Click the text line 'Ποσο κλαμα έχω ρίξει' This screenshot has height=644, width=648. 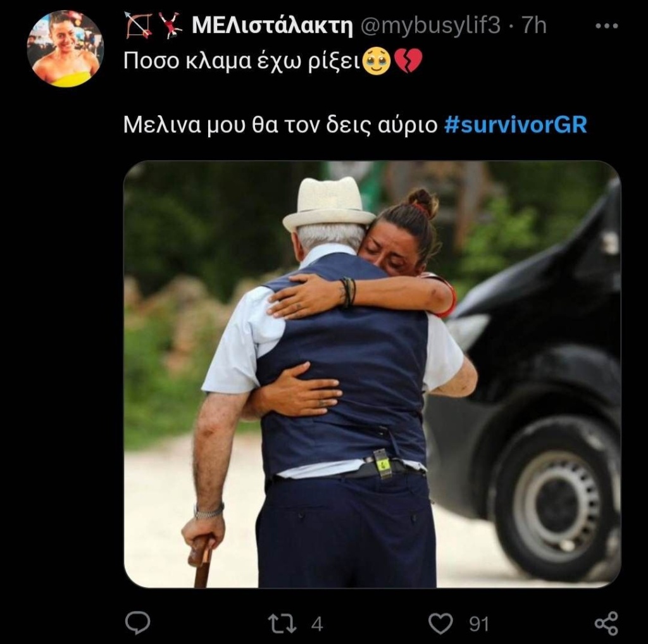point(242,61)
